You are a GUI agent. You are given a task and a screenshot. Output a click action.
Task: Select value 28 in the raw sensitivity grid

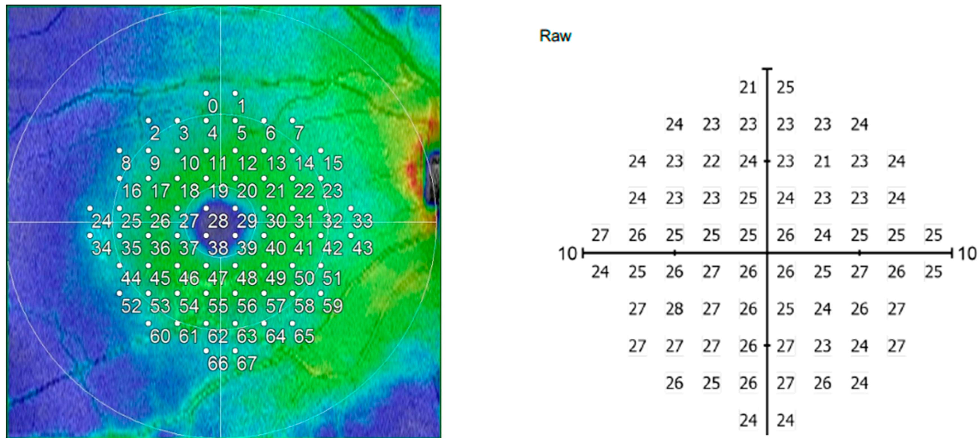[x=674, y=309]
